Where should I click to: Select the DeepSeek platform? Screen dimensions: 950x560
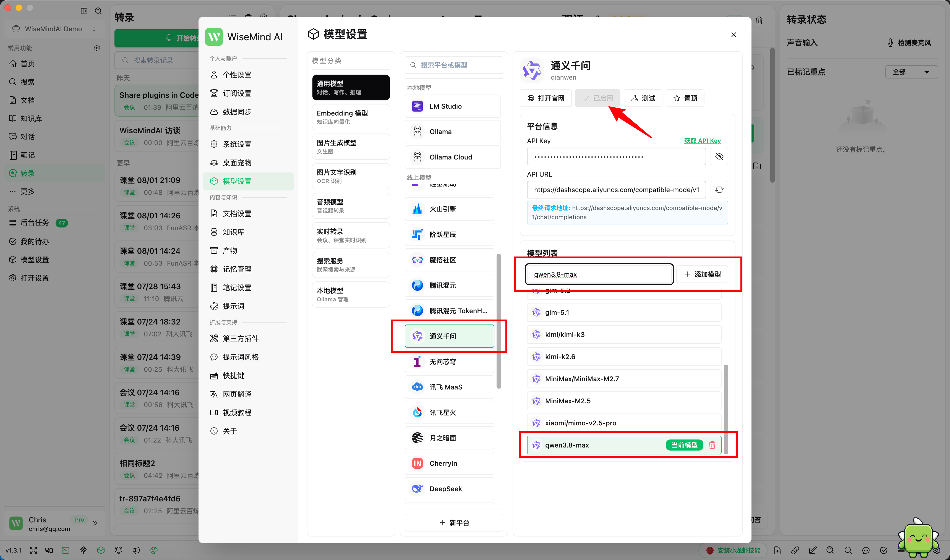[x=450, y=489]
